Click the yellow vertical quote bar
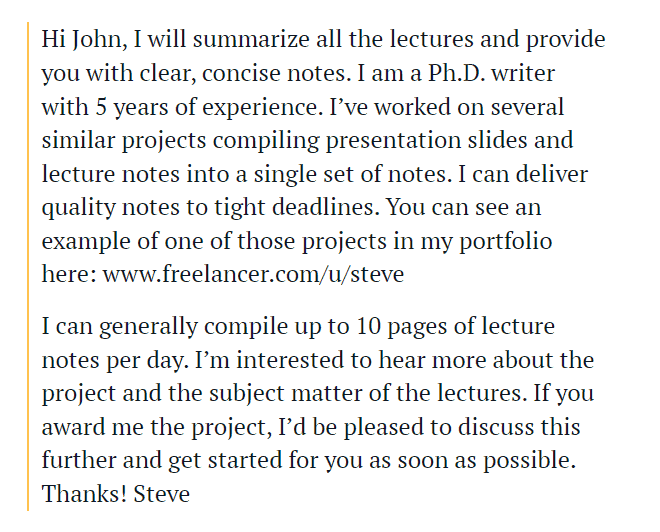 tap(28, 267)
